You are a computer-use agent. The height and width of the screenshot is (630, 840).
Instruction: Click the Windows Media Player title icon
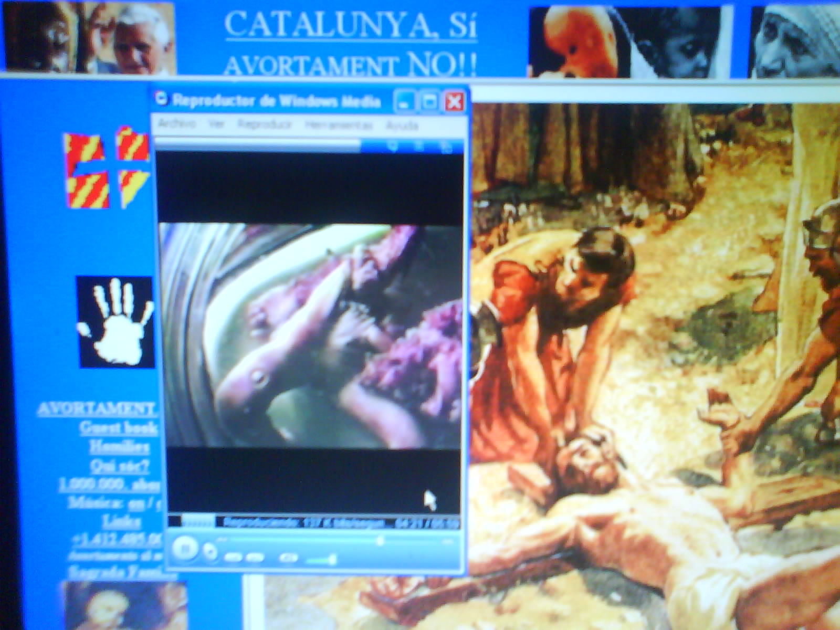[x=161, y=98]
